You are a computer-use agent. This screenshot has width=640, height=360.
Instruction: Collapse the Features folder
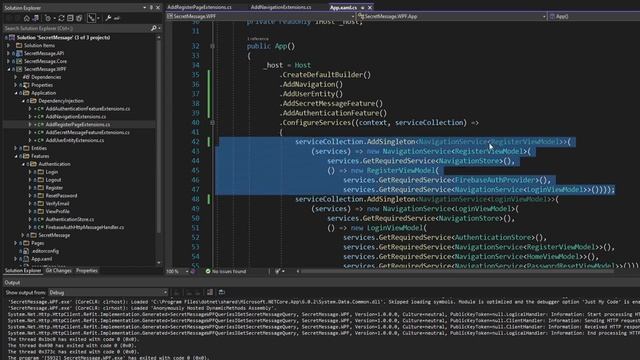16,156
